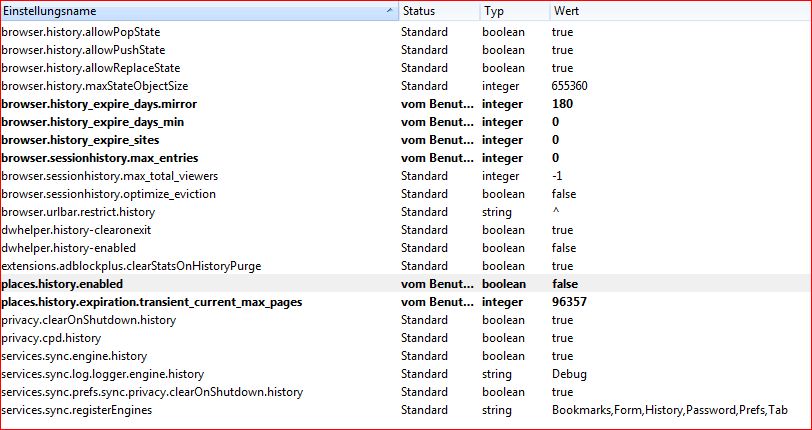Click the privacy.clearOnShutdown.history preference
Image resolution: width=812 pixels, height=430 pixels.
88,320
